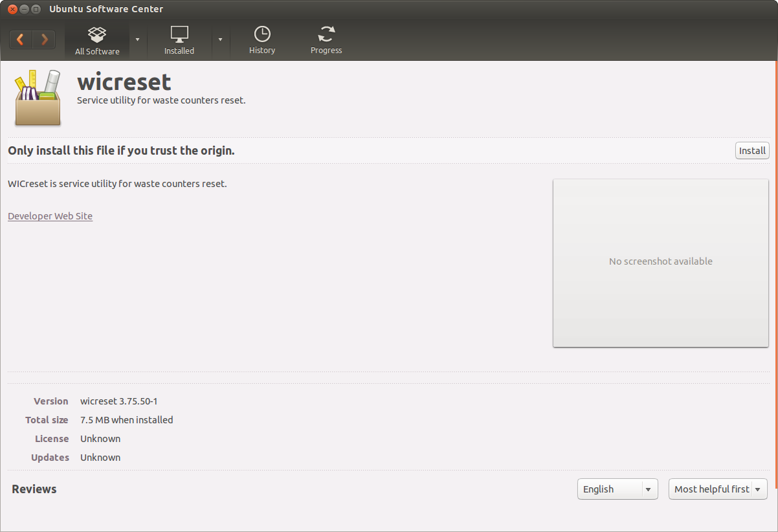Viewport: 778px width, 532px height.
Task: Open the All Software section
Action: click(97, 40)
